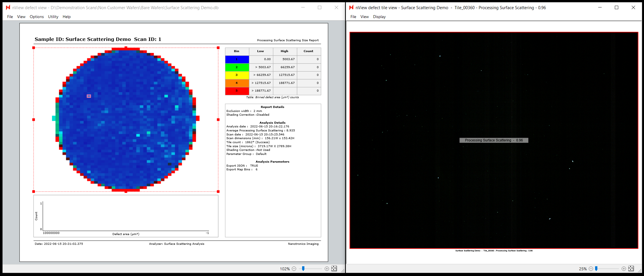
Task: Open the Help menu
Action: pos(67,17)
